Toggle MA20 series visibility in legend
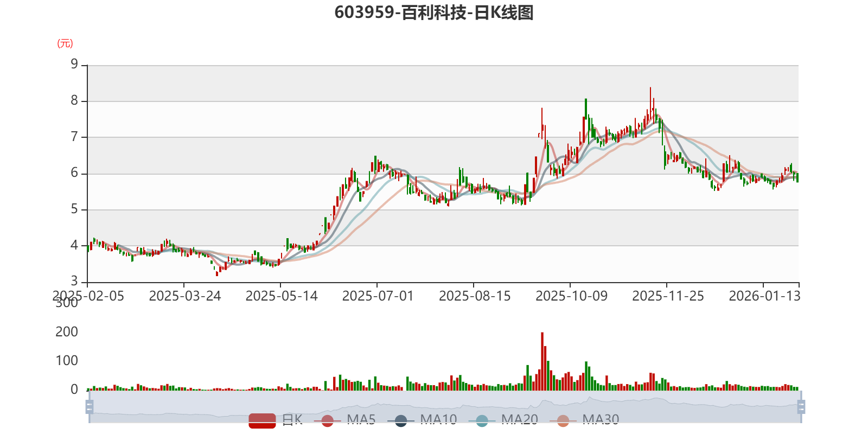The height and width of the screenshot is (434, 868). point(503,420)
